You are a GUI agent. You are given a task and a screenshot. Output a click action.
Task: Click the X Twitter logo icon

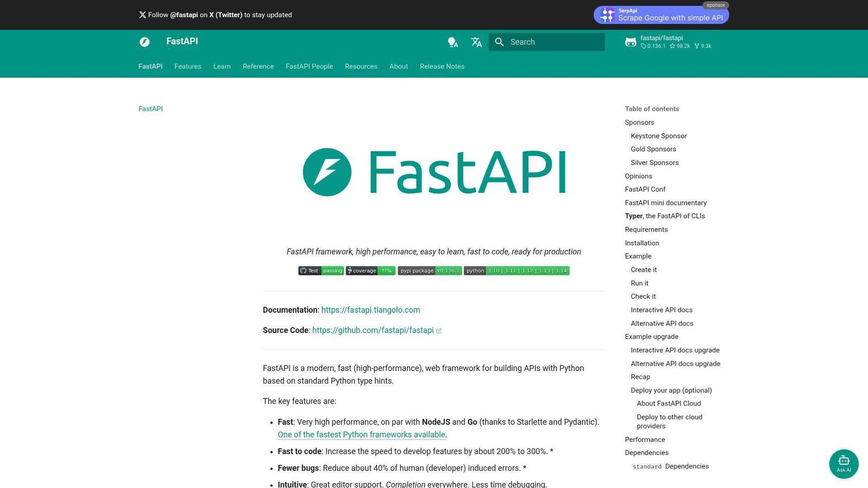tap(142, 15)
